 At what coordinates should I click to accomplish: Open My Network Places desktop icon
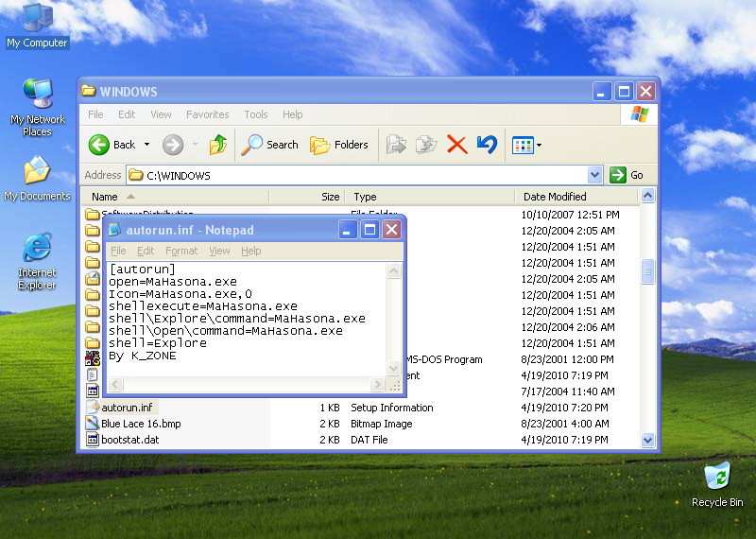tap(37, 107)
